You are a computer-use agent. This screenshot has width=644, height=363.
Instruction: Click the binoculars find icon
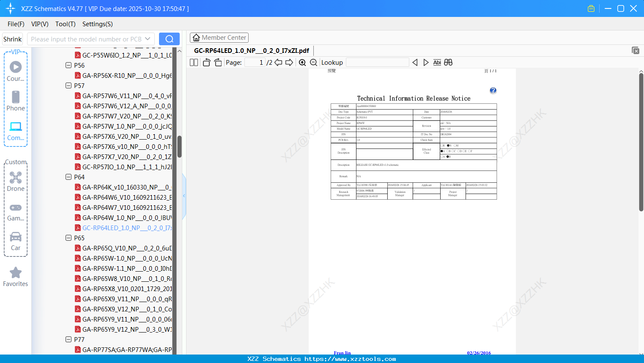point(448,62)
